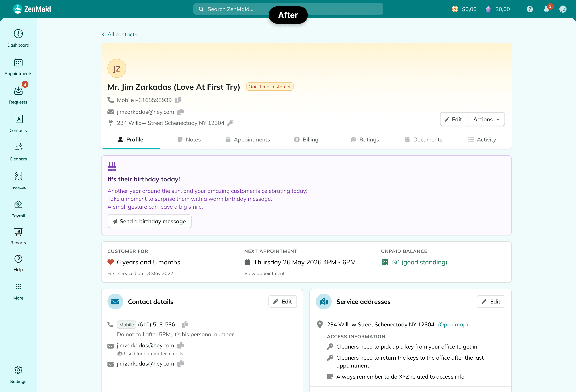Click Send a birthday message button

[x=150, y=221]
